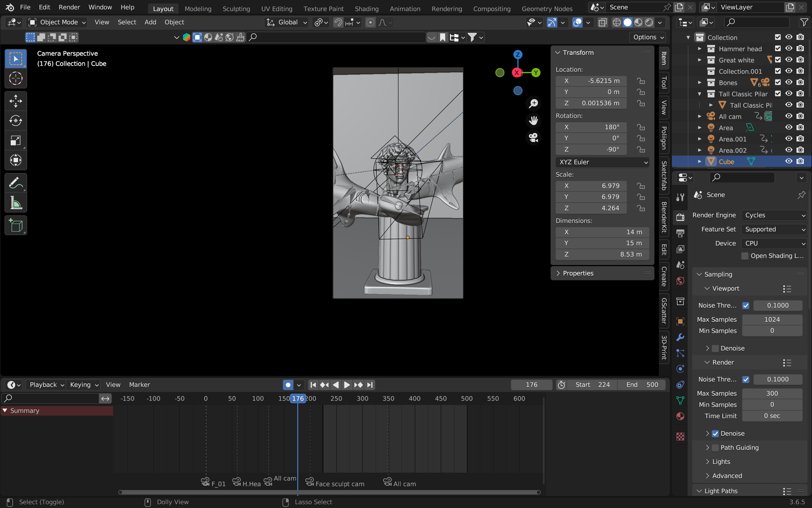Click the Options button in viewport header
This screenshot has width=812, height=508.
pos(648,37)
